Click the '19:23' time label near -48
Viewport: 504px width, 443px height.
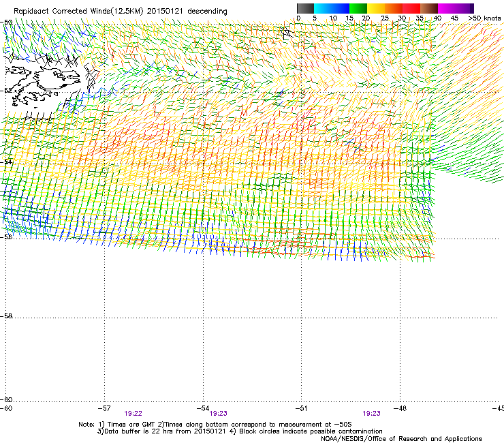click(x=371, y=414)
